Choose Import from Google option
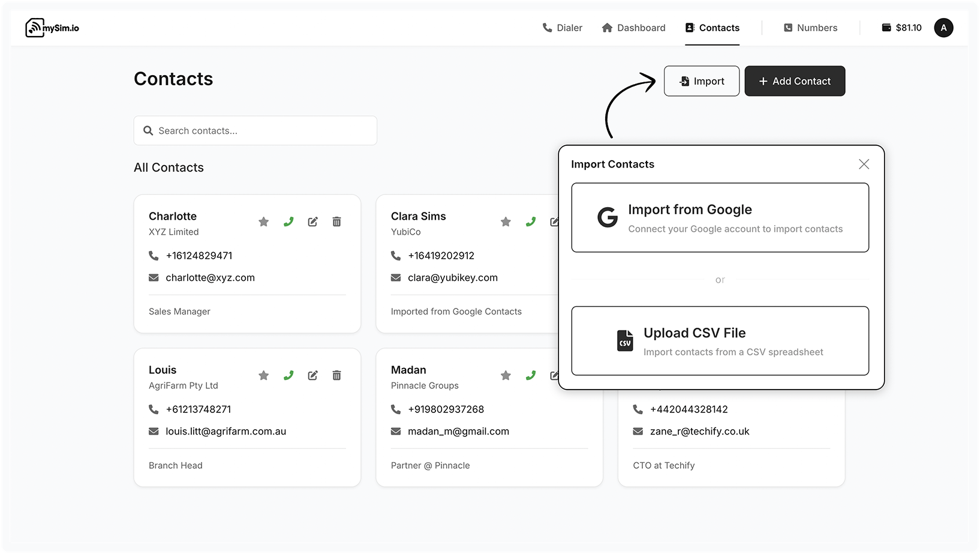 720,218
